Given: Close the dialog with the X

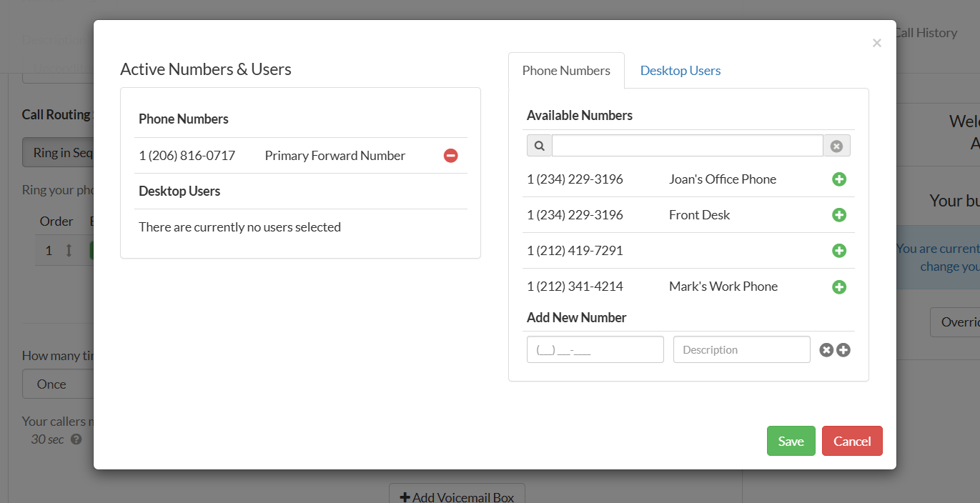Looking at the screenshot, I should tap(876, 43).
